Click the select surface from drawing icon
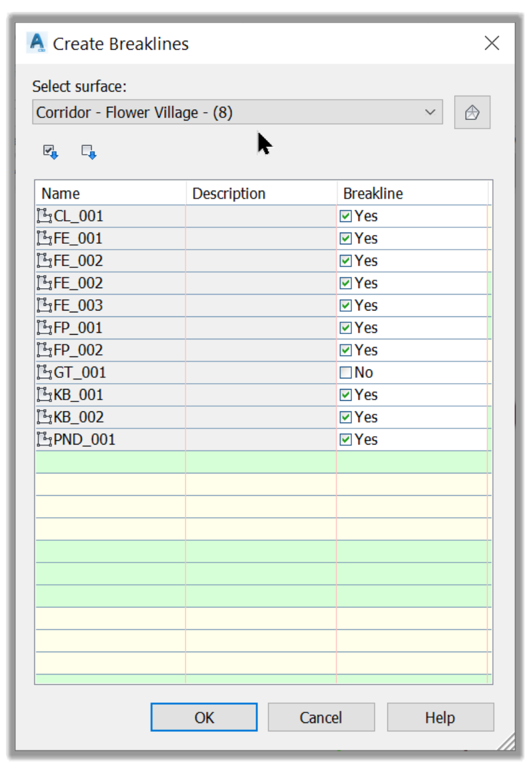This screenshot has width=532, height=775. click(x=472, y=112)
